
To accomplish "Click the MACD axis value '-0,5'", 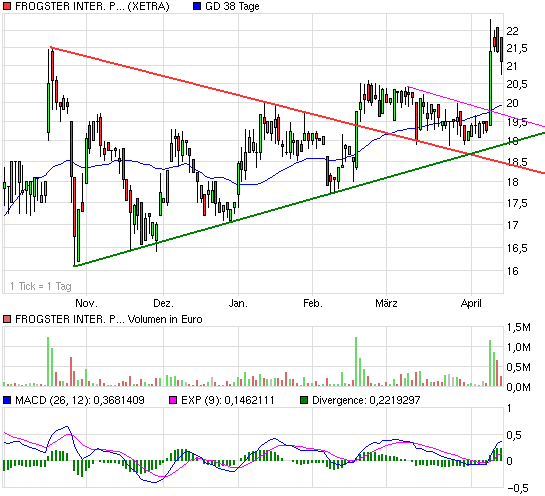I will [x=517, y=488].
